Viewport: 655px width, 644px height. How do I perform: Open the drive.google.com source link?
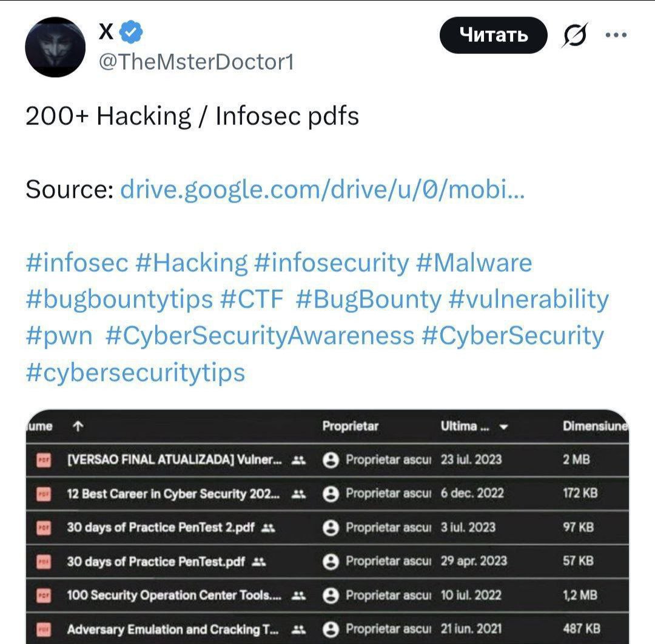pos(323,190)
